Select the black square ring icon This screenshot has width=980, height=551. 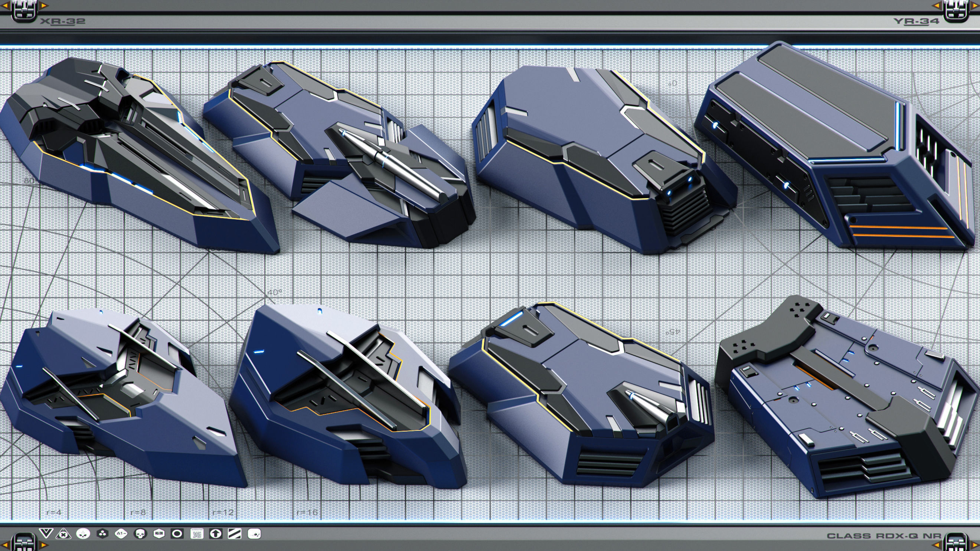pyautogui.click(x=177, y=534)
